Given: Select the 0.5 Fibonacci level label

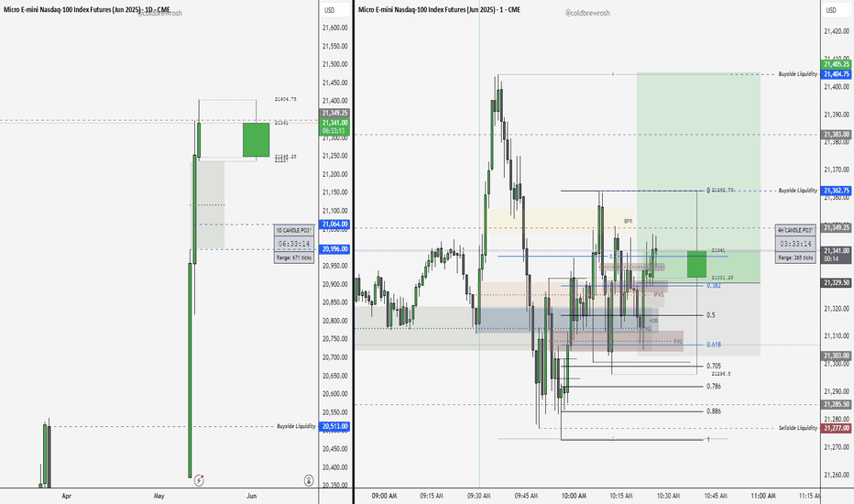Looking at the screenshot, I should point(711,315).
